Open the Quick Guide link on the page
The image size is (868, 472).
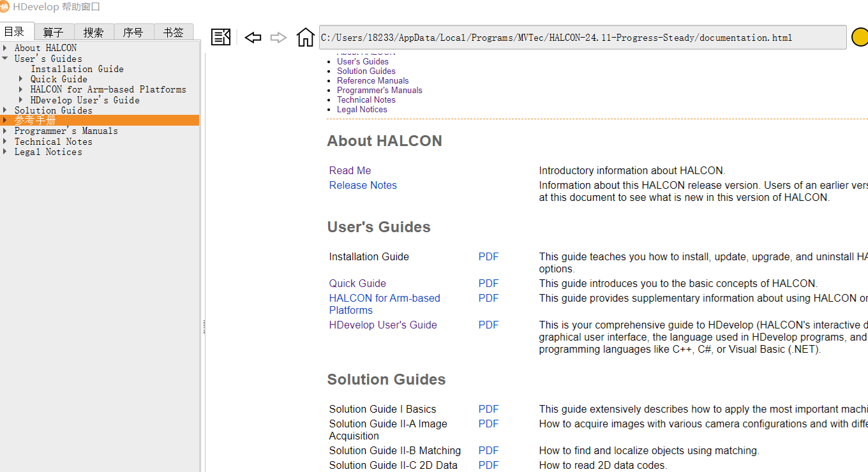tap(357, 284)
